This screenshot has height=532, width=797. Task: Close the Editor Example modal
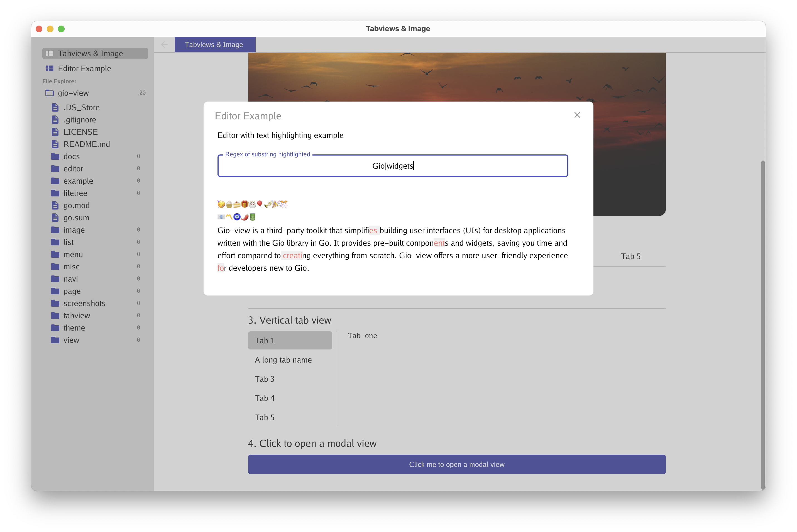click(x=577, y=115)
